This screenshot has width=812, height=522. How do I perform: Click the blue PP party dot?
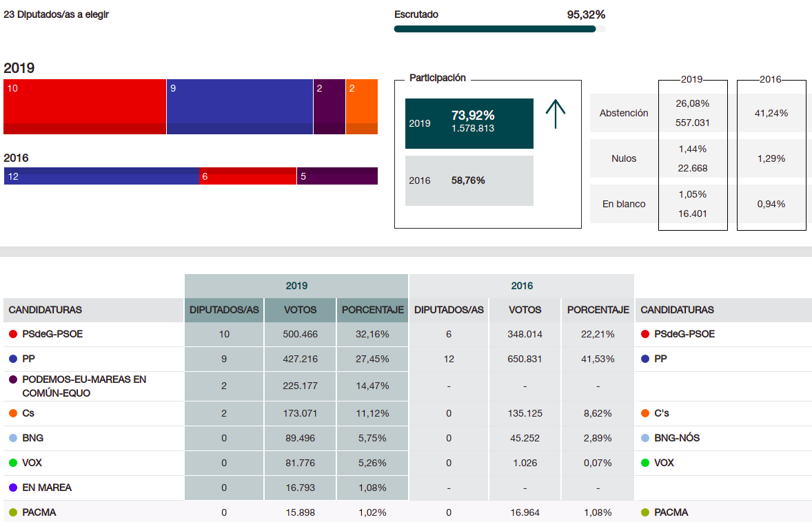tap(11, 358)
